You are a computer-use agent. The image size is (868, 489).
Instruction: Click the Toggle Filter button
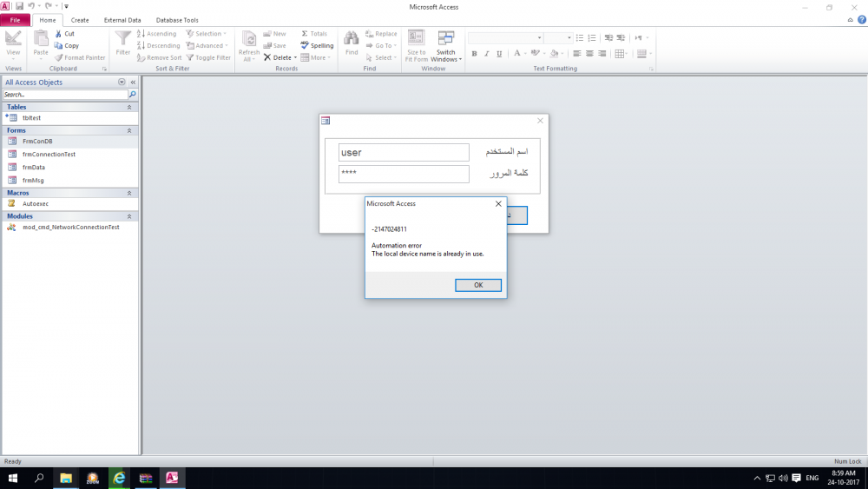[x=208, y=57]
